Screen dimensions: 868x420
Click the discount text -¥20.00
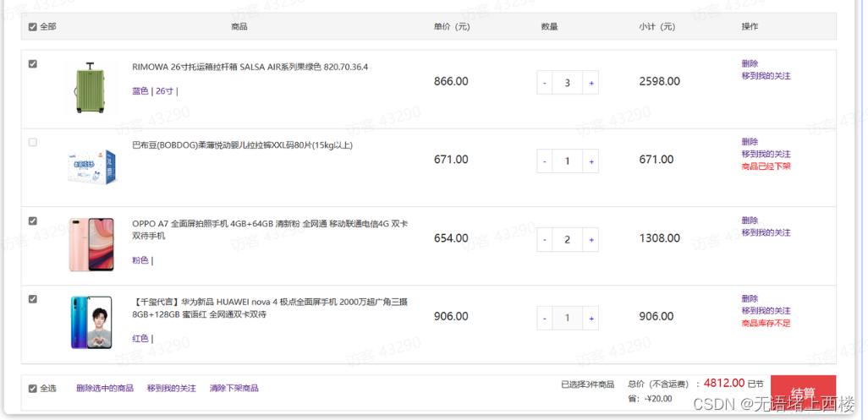tap(659, 398)
